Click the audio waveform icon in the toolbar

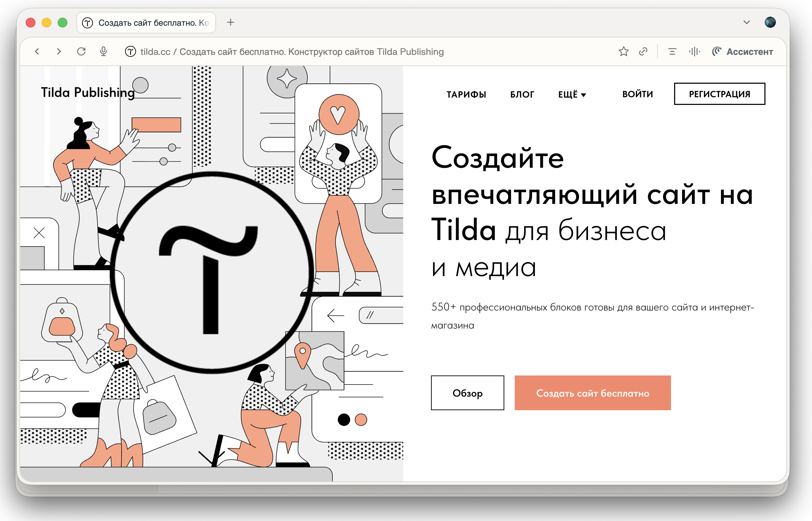point(694,52)
